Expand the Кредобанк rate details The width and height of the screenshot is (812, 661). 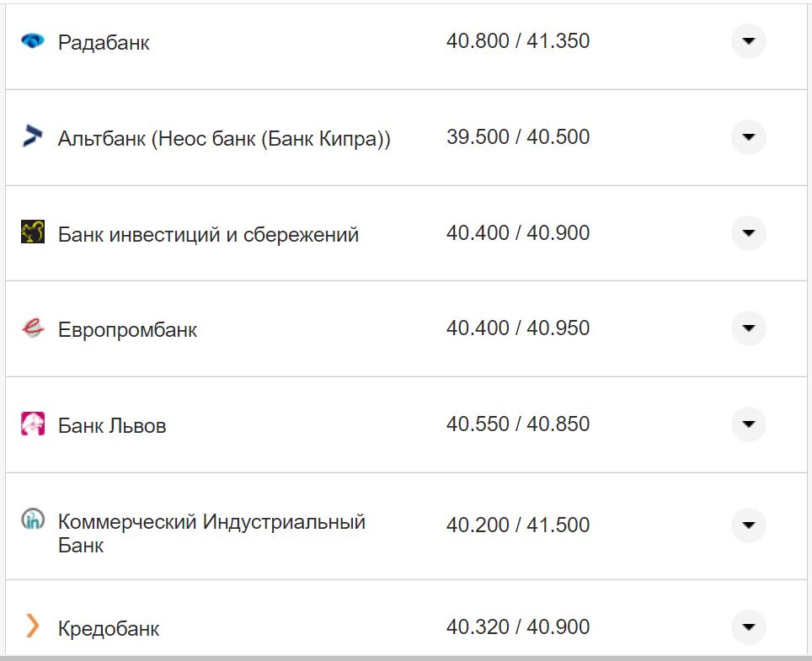tap(748, 626)
